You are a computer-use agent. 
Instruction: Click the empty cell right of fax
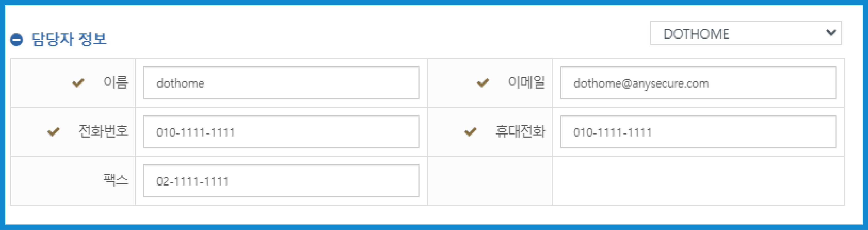698,180
